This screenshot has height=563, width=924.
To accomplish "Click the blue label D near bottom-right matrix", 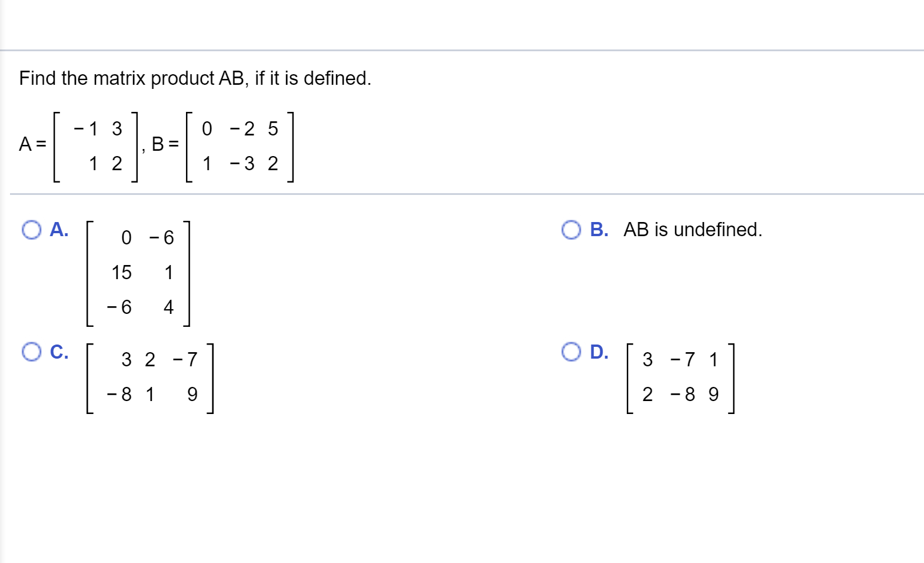I will pyautogui.click(x=599, y=352).
